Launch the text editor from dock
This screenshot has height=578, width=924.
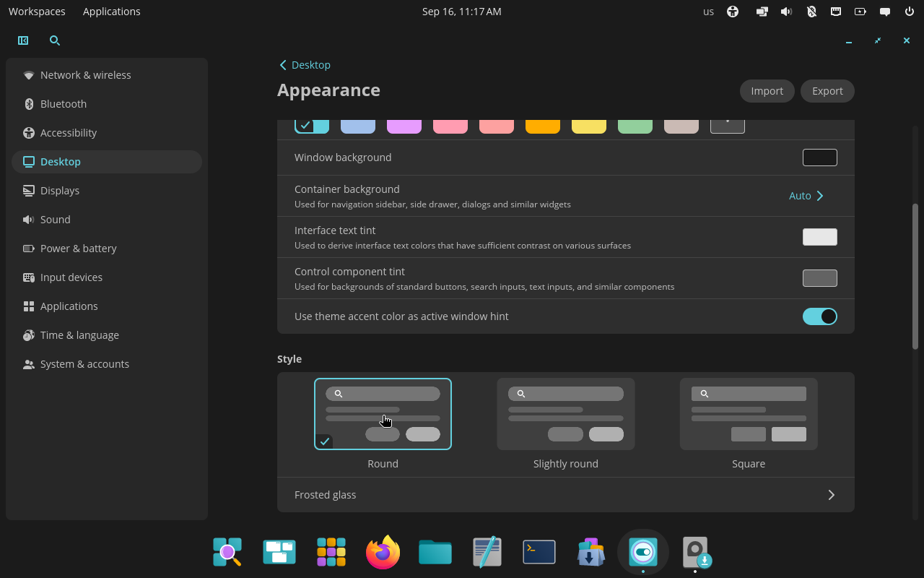(x=487, y=552)
